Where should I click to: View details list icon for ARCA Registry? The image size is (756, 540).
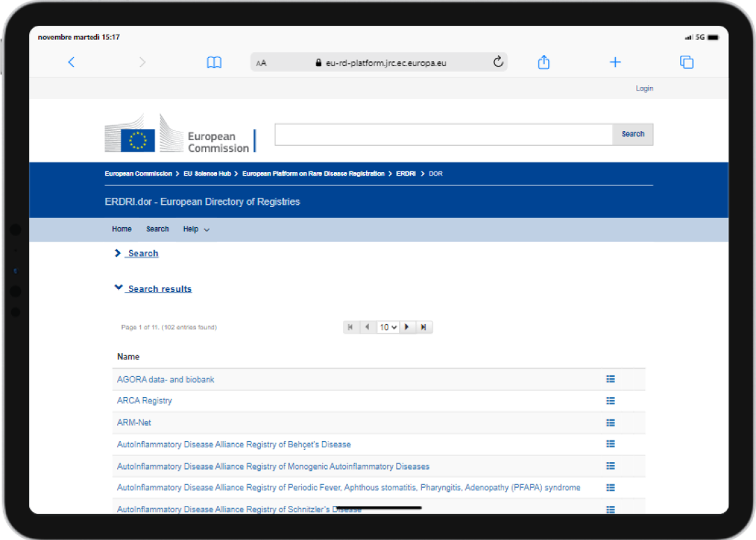(610, 401)
